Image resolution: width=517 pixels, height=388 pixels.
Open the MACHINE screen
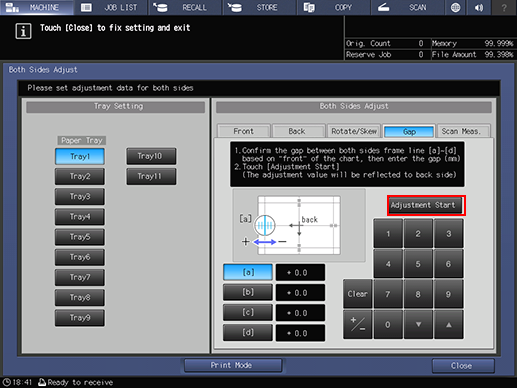click(37, 7)
